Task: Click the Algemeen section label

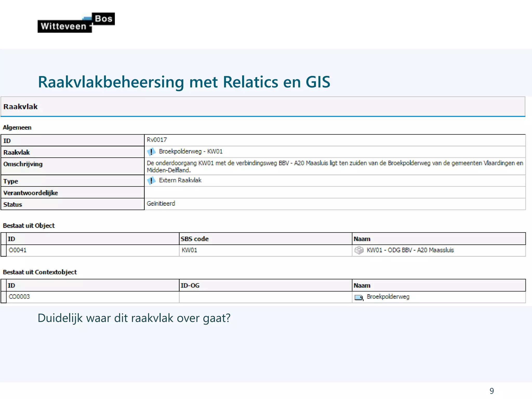Action: pyautogui.click(x=17, y=128)
